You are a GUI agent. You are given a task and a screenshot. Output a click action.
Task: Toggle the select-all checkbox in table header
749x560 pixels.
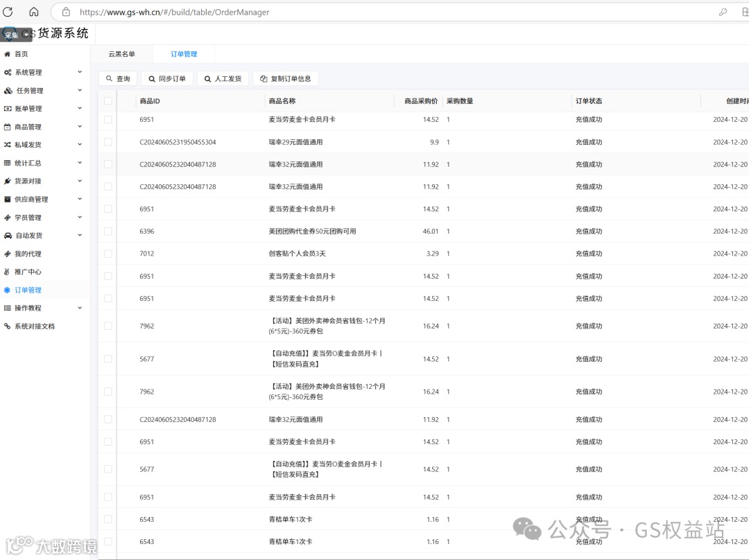[108, 100]
